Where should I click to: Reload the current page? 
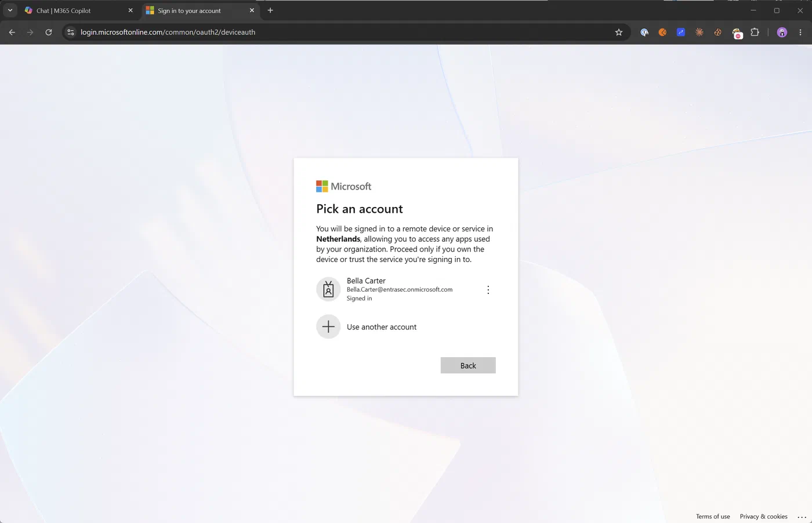tap(49, 32)
